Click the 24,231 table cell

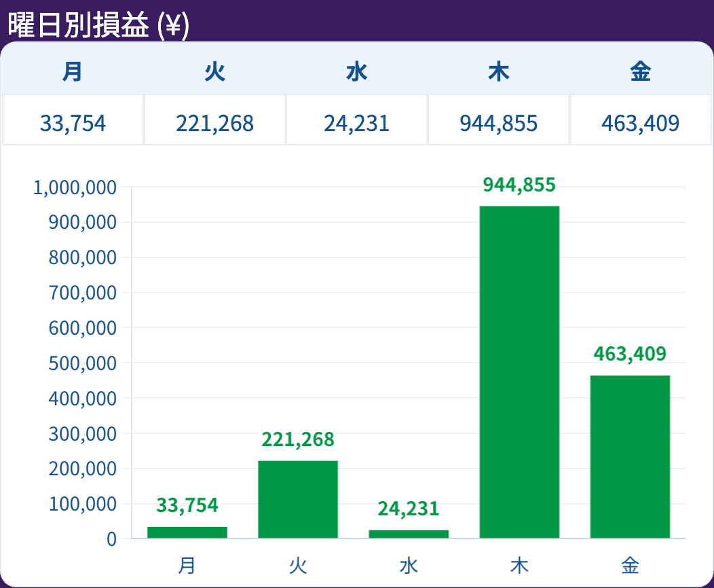point(357,120)
